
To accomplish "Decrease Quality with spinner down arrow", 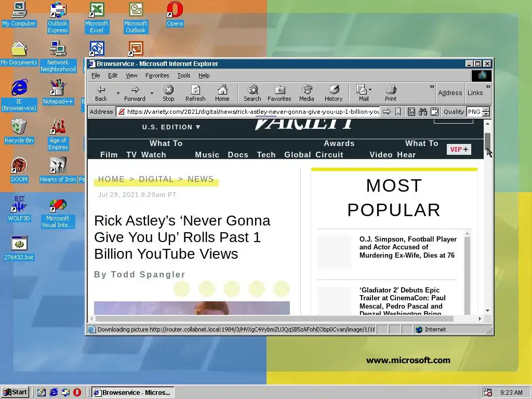I will coord(486,114).
